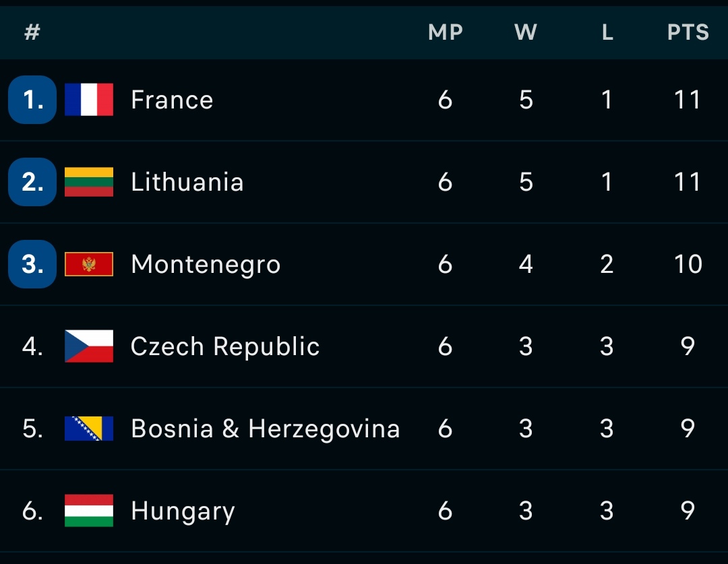The height and width of the screenshot is (564, 728).
Task: Click the France flag icon
Action: 89,100
